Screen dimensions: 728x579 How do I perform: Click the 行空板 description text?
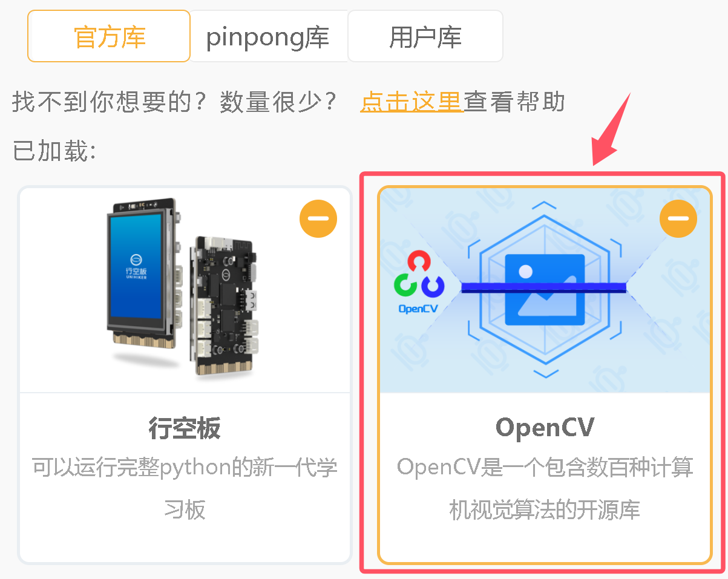point(185,489)
